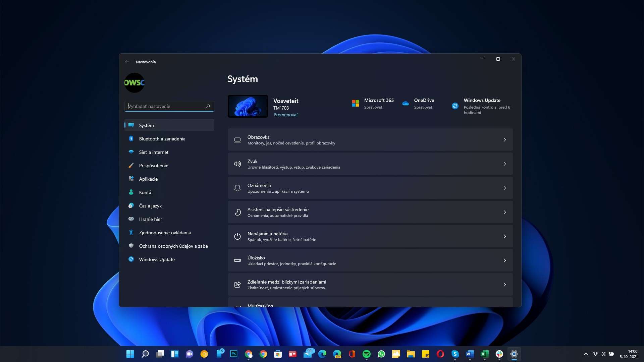Open Word on the taskbar
The width and height of the screenshot is (644, 362).
[470, 354]
